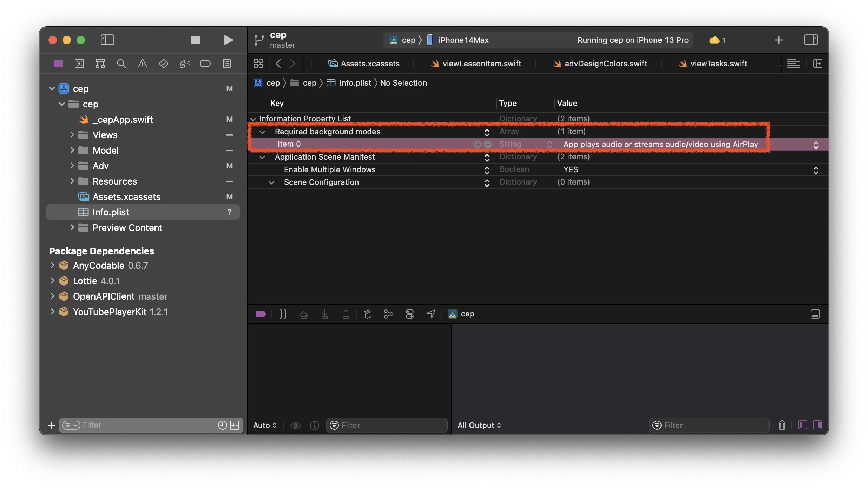Click the Debug Memory Graph icon
The height and width of the screenshot is (487, 868).
(388, 314)
